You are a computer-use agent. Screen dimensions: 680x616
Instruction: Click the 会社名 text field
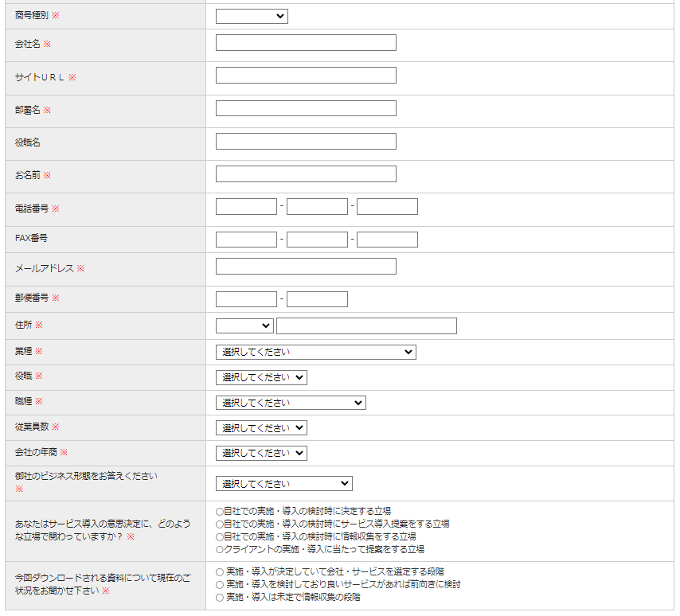pos(306,43)
